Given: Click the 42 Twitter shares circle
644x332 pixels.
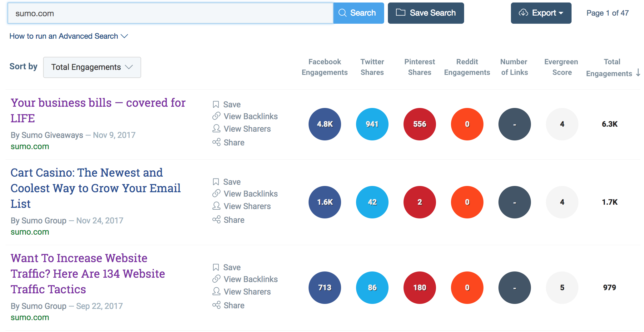Looking at the screenshot, I should point(372,202).
